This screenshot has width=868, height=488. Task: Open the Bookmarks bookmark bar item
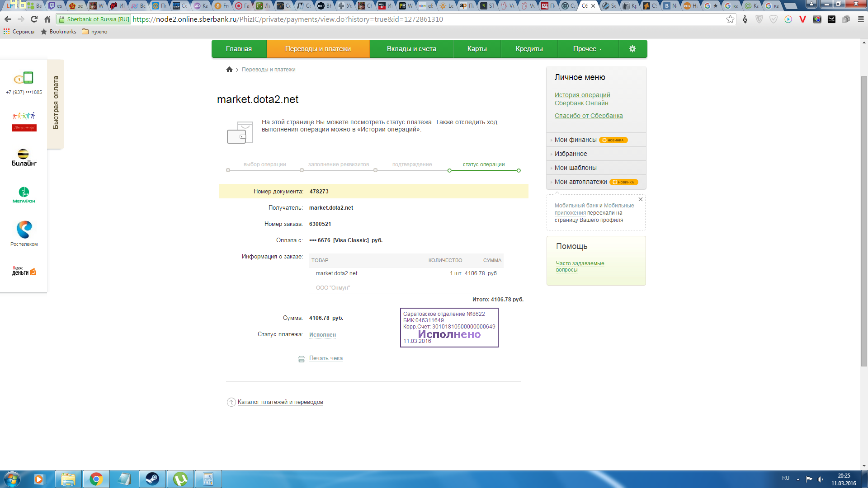(x=58, y=32)
